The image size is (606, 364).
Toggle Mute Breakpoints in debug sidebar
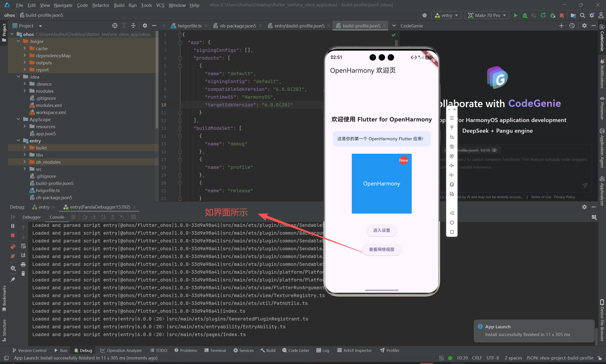coord(13,256)
